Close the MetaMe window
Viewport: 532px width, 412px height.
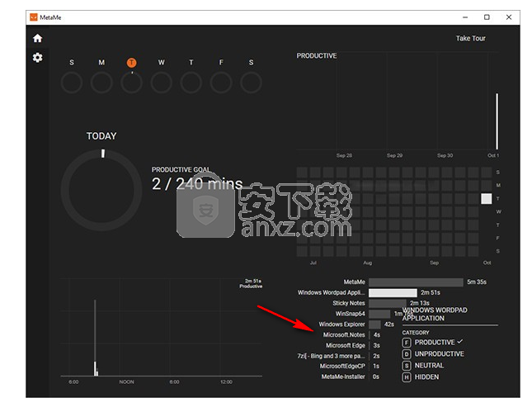click(x=509, y=17)
